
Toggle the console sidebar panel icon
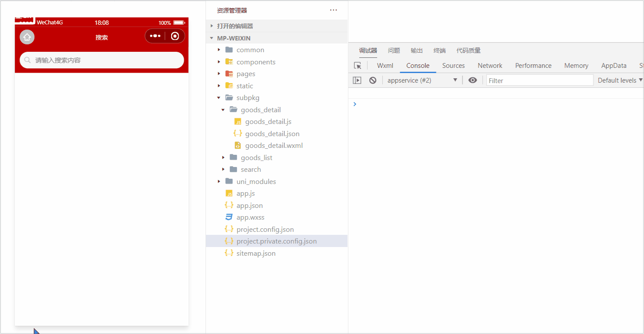[357, 80]
